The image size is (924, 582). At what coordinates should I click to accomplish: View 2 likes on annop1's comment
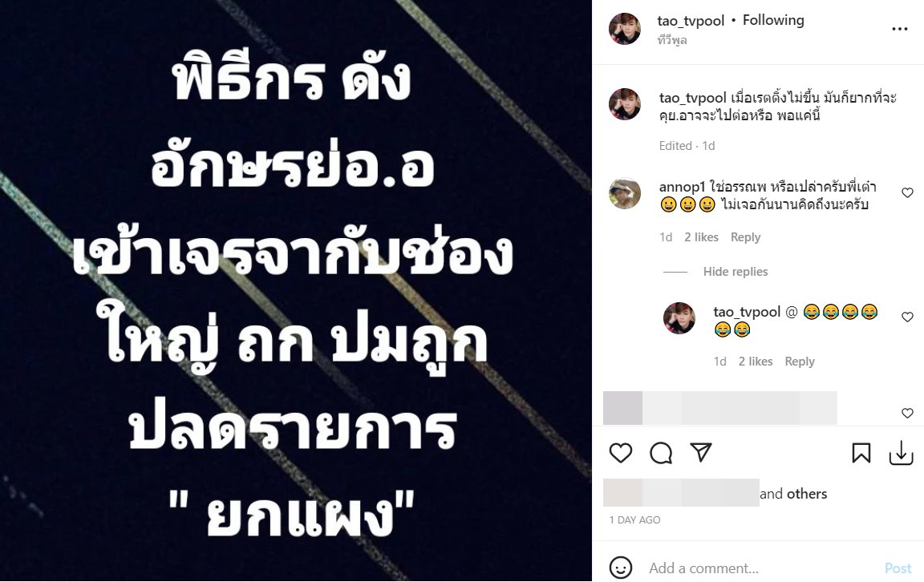coord(701,236)
